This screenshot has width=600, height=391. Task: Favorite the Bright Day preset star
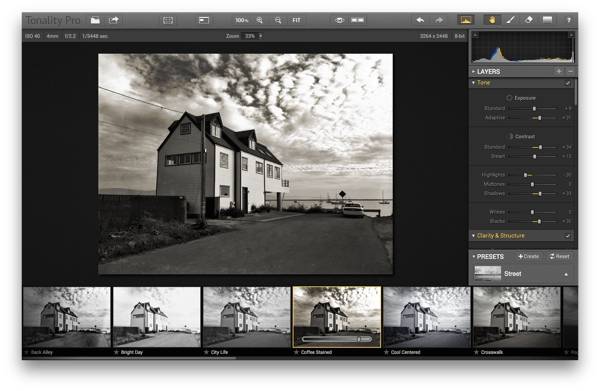[x=116, y=352]
